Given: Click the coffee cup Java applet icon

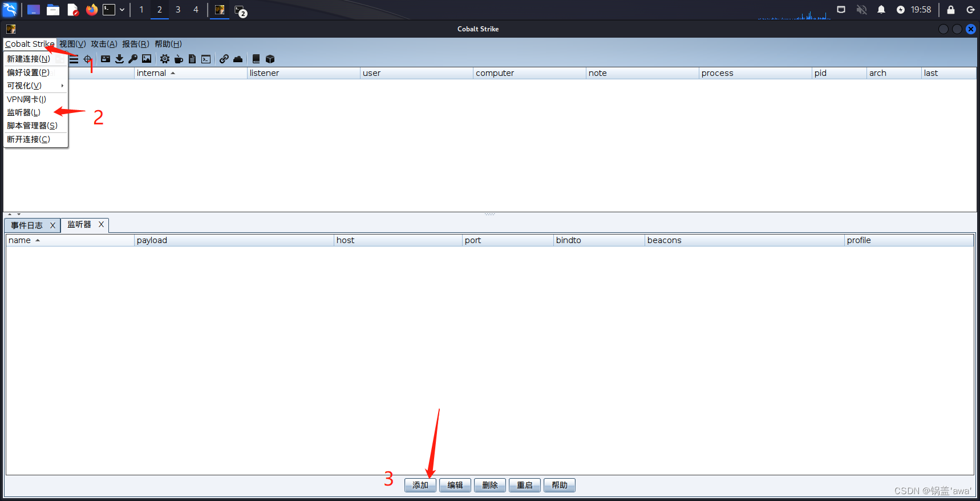Looking at the screenshot, I should [179, 59].
